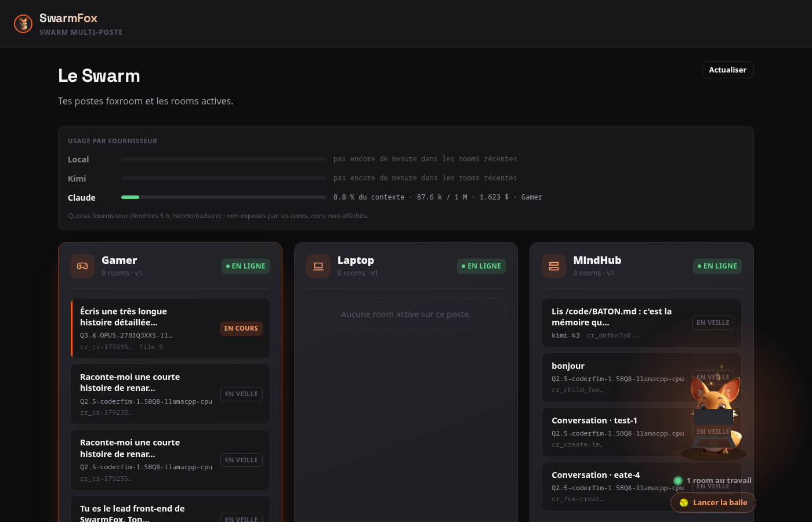Click the Laptop device icon

[318, 266]
